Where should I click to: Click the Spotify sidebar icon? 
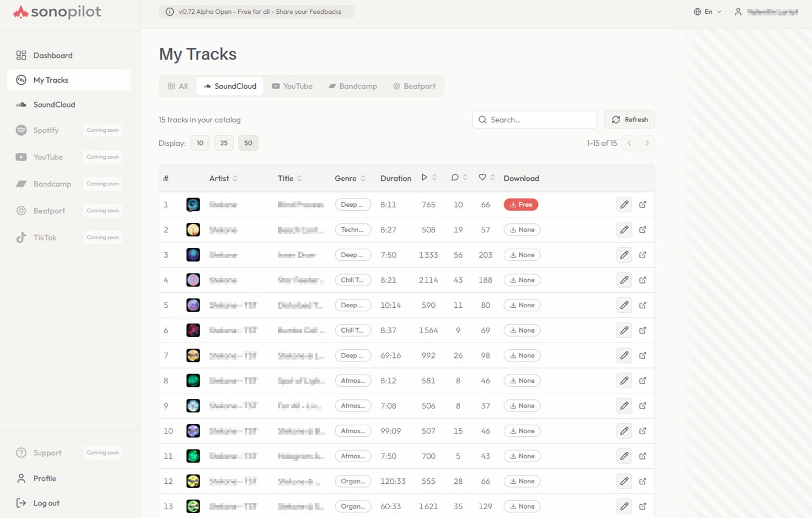(21, 130)
